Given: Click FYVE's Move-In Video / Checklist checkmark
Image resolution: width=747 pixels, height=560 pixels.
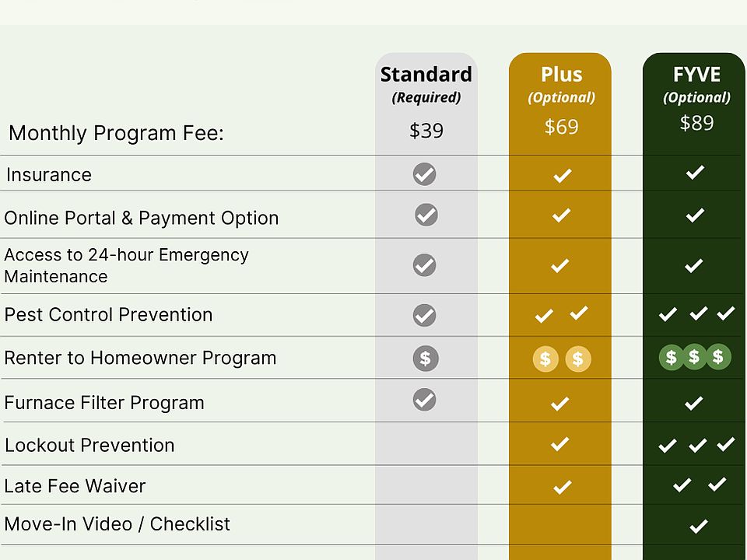Looking at the screenshot, I should [698, 527].
